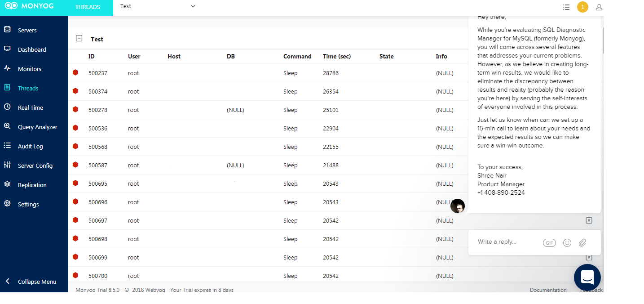The width and height of the screenshot is (644, 304).
Task: Click the attachment paperclip icon
Action: pos(582,243)
